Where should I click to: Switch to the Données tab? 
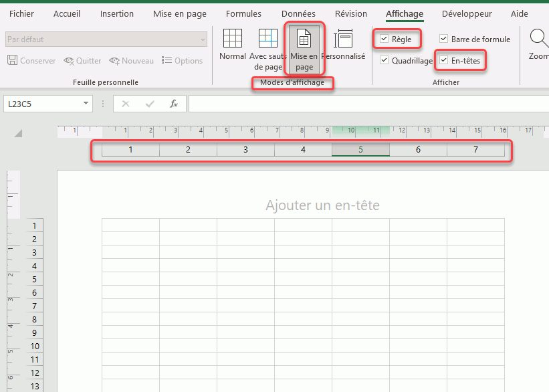(x=298, y=14)
